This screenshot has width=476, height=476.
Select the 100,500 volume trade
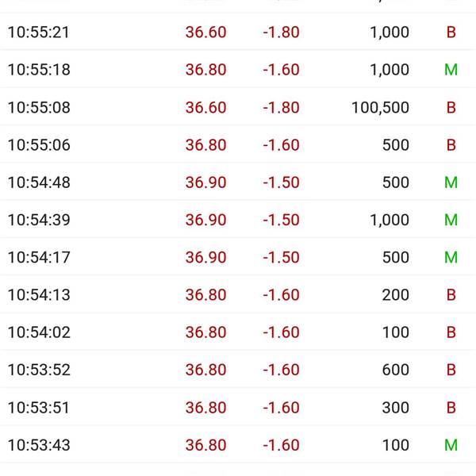click(380, 107)
